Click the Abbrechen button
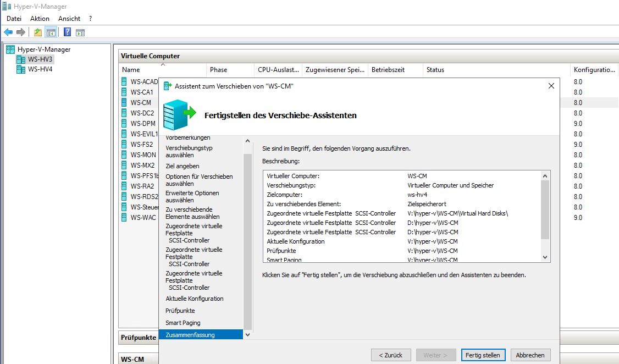The image size is (619, 364). 530,355
